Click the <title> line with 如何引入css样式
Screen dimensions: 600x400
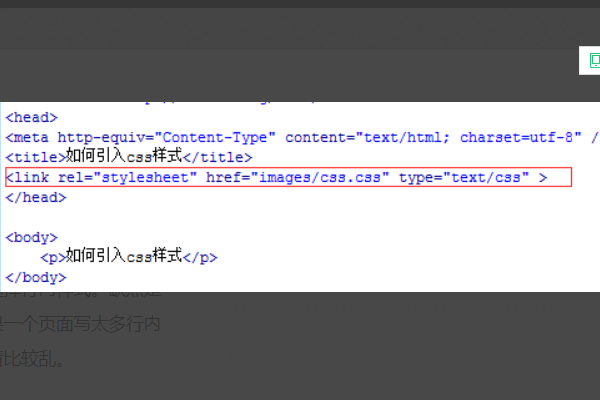[x=129, y=157]
